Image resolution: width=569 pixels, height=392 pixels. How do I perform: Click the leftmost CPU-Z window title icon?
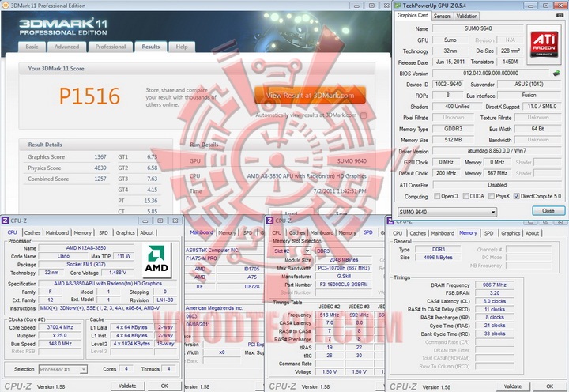(x=6, y=220)
